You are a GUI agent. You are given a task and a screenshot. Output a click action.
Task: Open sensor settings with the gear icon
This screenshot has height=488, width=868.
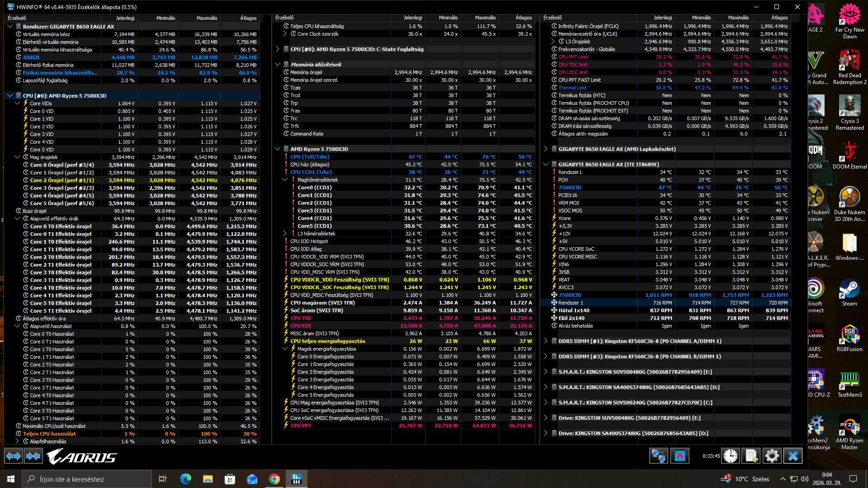pos(772,456)
